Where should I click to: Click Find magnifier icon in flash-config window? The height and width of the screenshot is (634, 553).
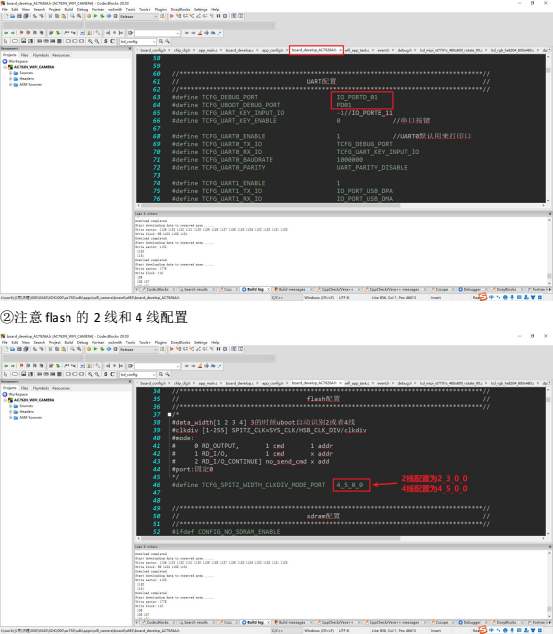pos(72,349)
